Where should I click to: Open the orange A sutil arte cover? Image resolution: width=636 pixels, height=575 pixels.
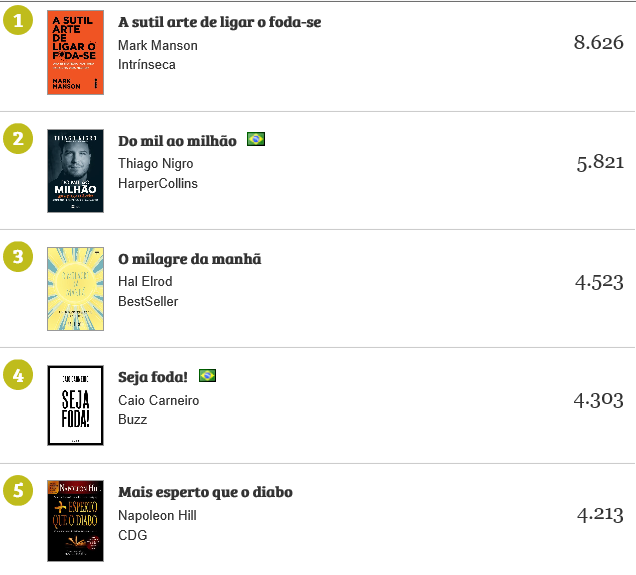(75, 53)
